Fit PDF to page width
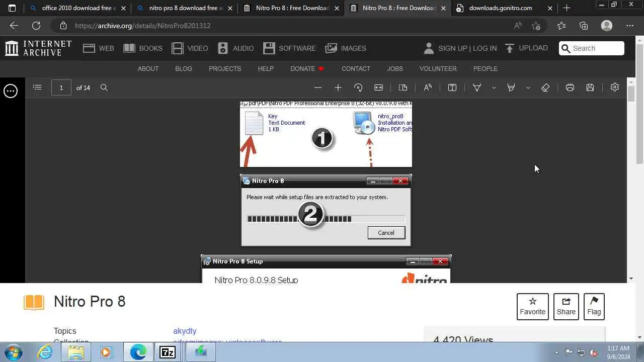Image resolution: width=644 pixels, height=362 pixels. (x=379, y=87)
